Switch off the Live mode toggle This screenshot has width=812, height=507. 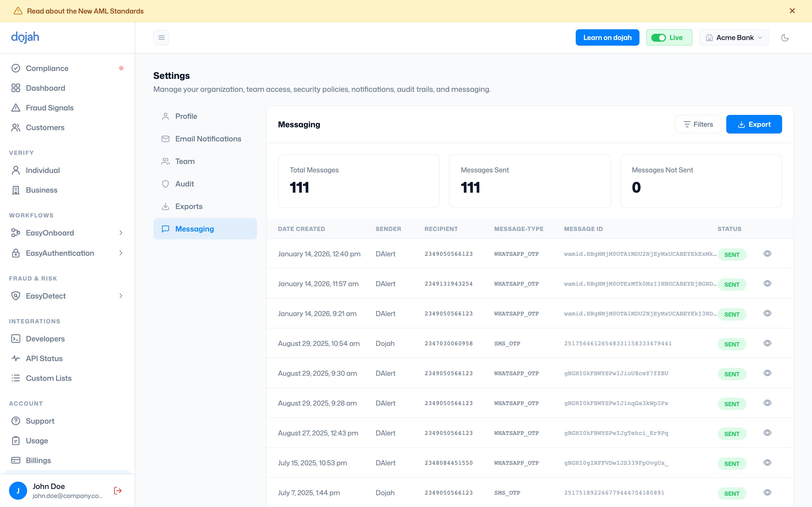click(658, 37)
